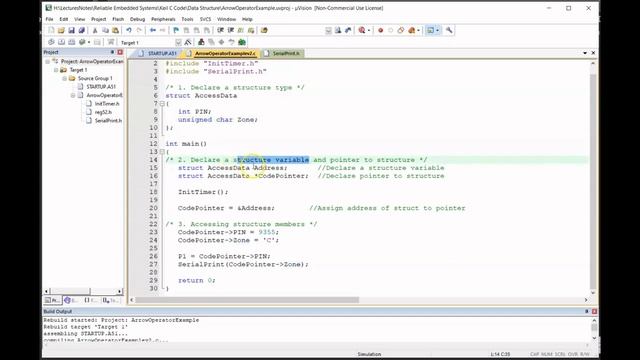Select SerialPrint.h in project tree

pos(108,120)
